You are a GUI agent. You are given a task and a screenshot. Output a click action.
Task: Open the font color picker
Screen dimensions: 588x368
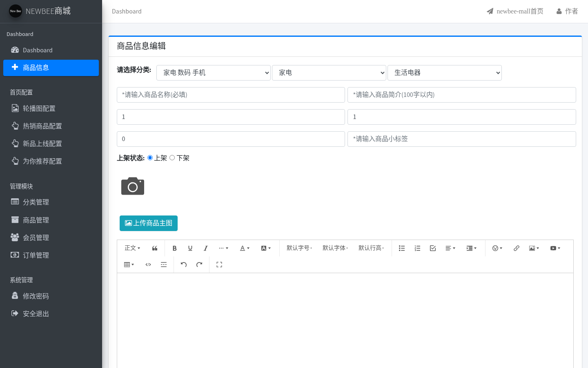pyautogui.click(x=245, y=248)
